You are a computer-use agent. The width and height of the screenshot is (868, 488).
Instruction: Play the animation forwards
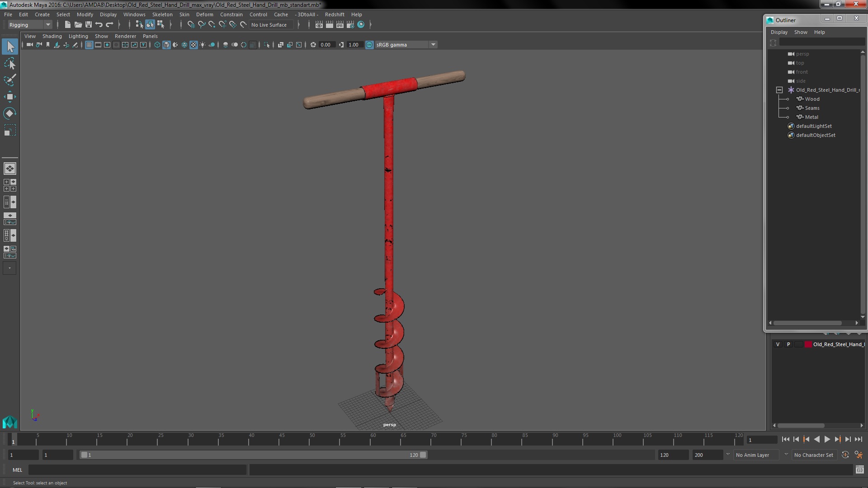click(x=827, y=439)
